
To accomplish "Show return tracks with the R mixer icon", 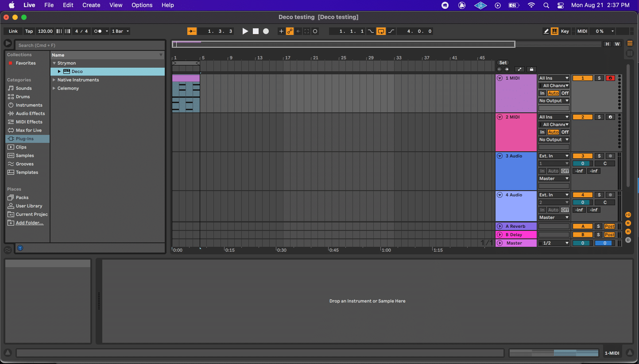I will click(628, 223).
